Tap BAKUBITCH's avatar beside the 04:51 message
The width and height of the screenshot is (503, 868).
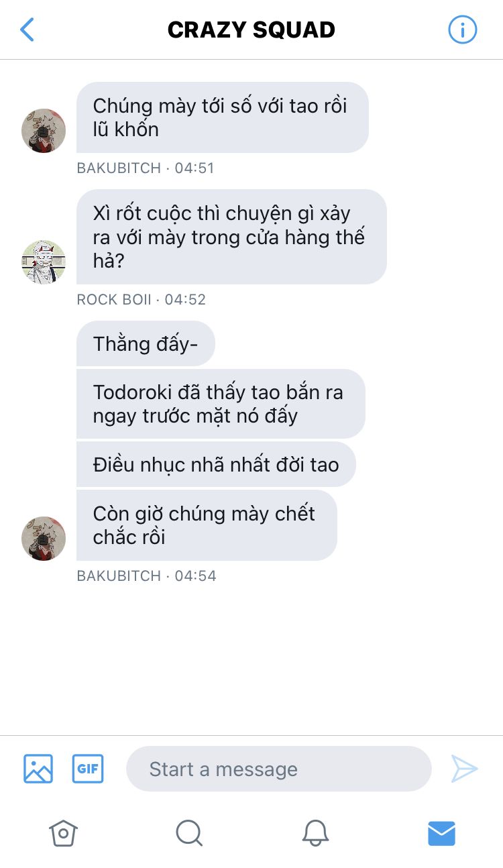tap(44, 131)
